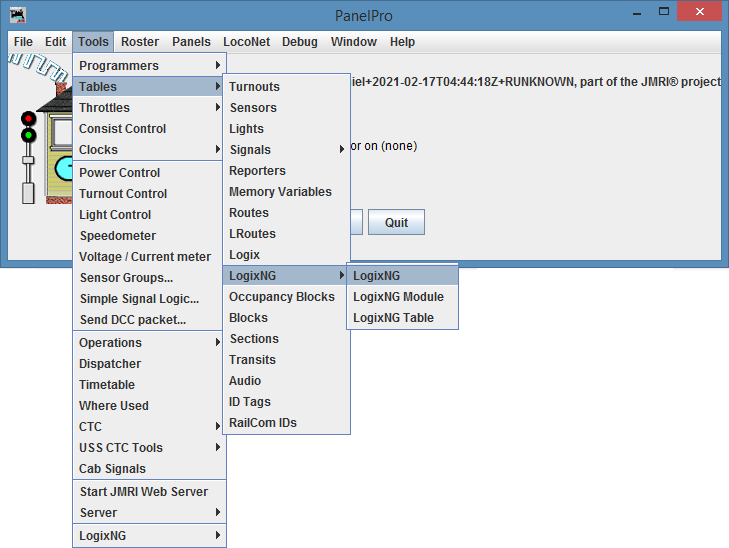The width and height of the screenshot is (729, 548).
Task: Open Simple Signal Logic...
Action: pos(149,298)
